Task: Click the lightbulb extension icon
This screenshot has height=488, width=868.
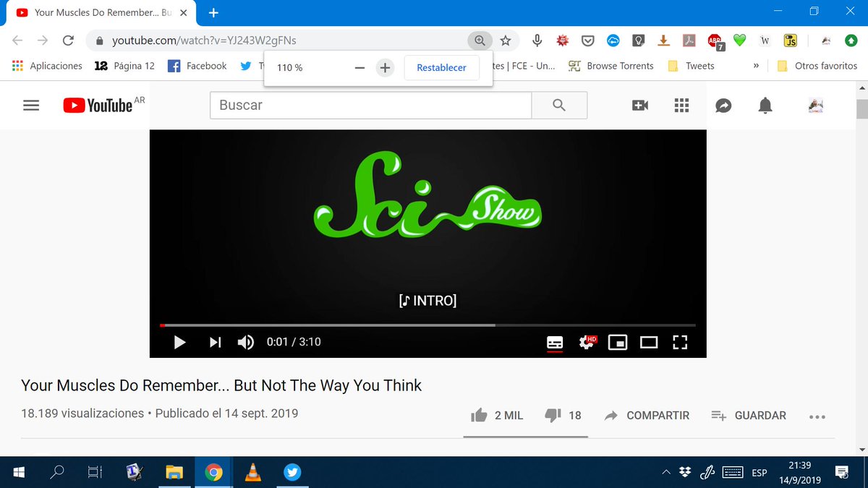Action: coord(638,40)
